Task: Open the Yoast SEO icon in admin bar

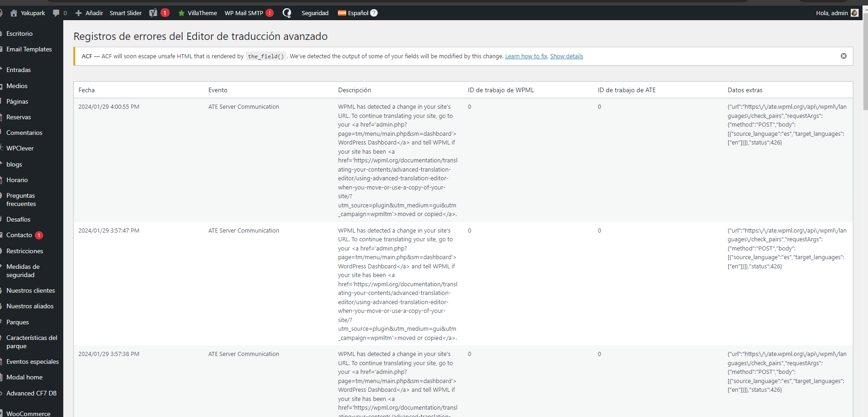Action: coord(153,13)
